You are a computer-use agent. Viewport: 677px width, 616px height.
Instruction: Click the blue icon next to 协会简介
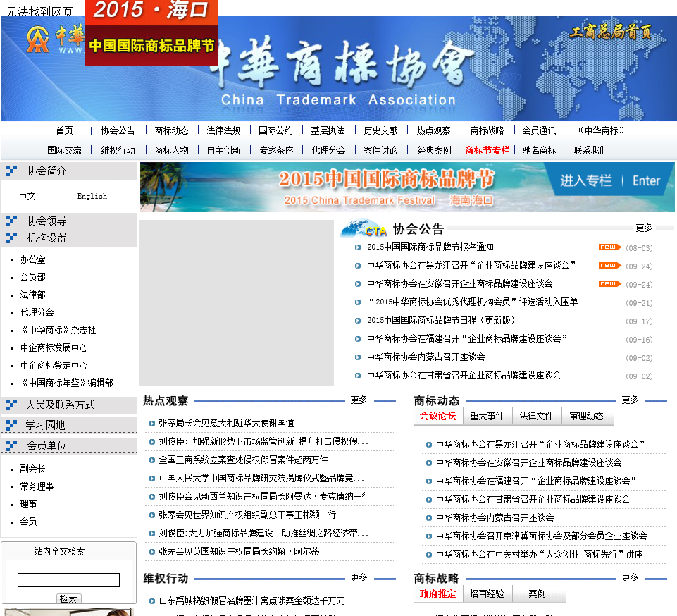12,171
